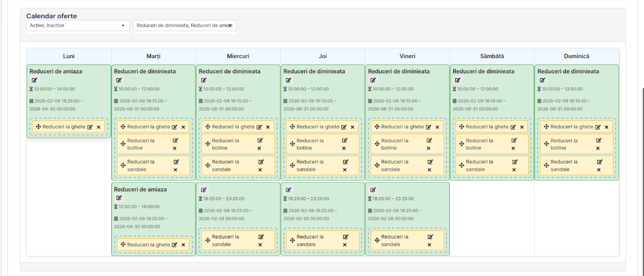Screen dimensions: 644x276
Task: Delete Reduceri la sandale from Joi's morning offer
Action: [345, 170]
